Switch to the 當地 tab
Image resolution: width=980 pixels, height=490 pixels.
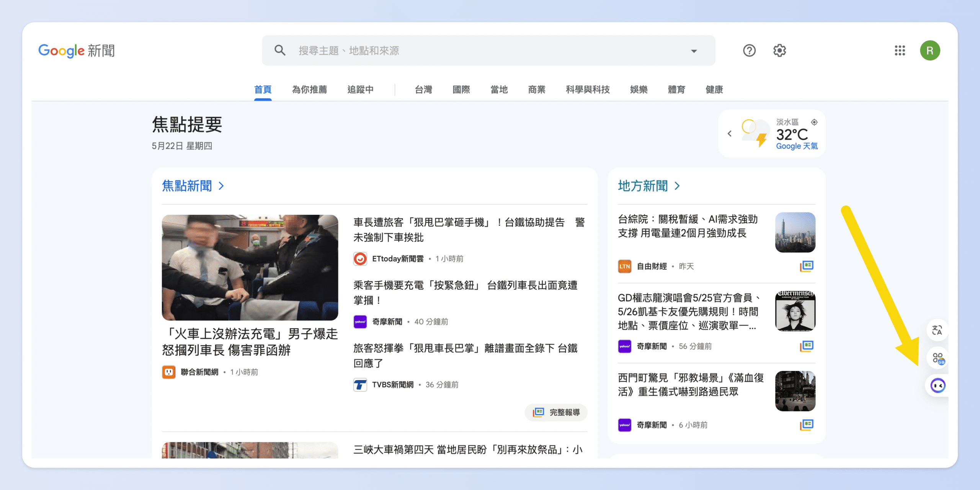(499, 90)
